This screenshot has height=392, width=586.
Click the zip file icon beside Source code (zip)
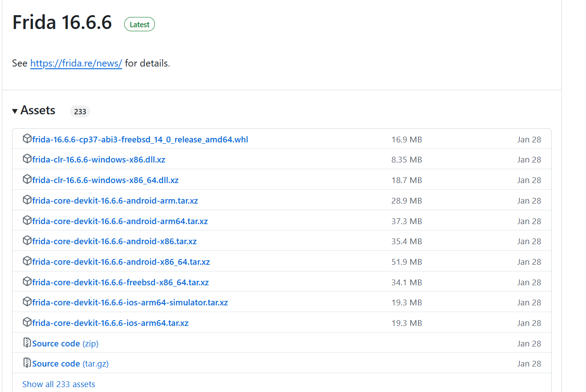click(x=27, y=343)
